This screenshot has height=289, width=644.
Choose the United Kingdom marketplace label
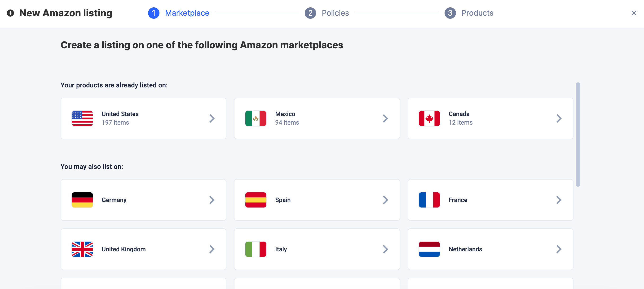(x=124, y=249)
